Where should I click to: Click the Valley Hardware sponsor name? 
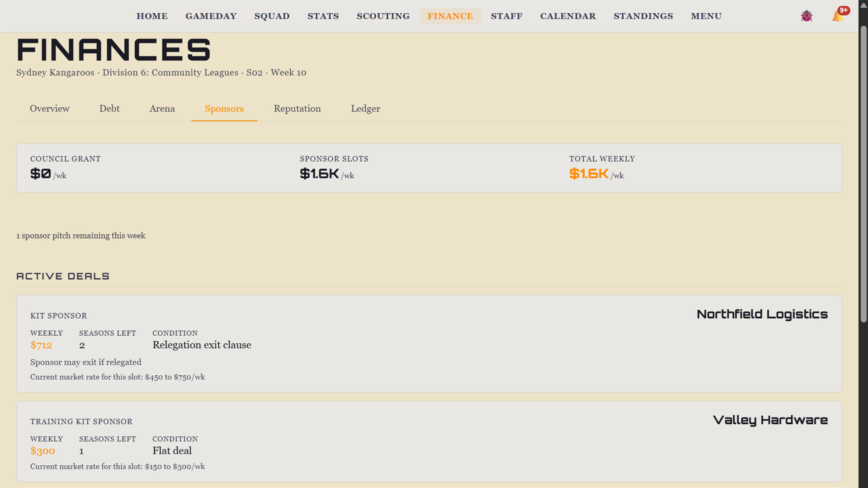tap(770, 420)
